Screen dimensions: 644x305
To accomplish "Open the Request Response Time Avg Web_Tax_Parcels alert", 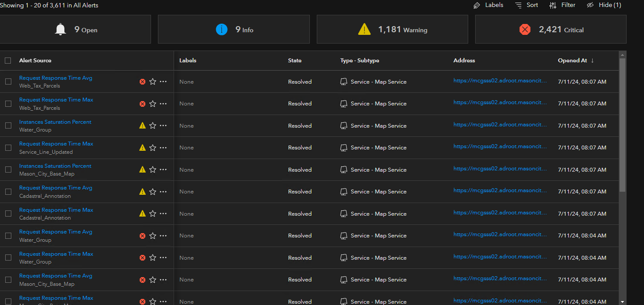I will pos(55,78).
